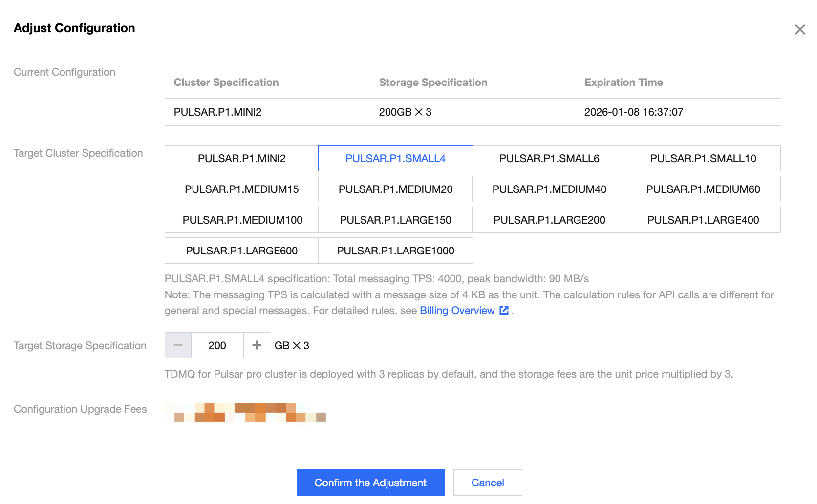This screenshot has height=504, width=817.
Task: Pick PULSAR.P1.SMALL10 cluster specification
Action: (x=703, y=159)
